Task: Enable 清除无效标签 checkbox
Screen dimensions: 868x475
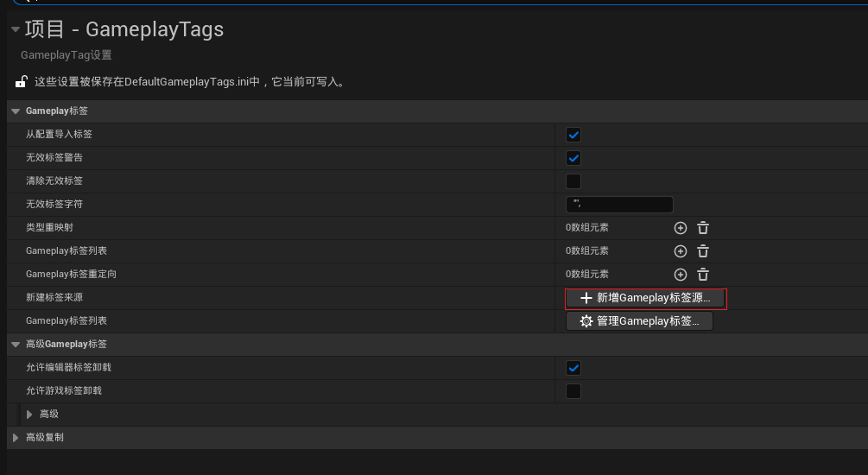Action: pyautogui.click(x=573, y=181)
